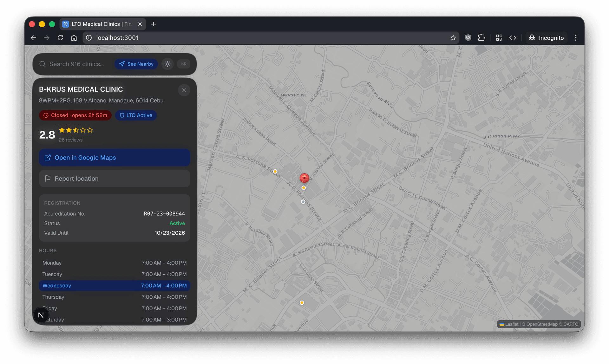Click the Friday 7:00 AM – 4:00 PM hours

coord(164,308)
